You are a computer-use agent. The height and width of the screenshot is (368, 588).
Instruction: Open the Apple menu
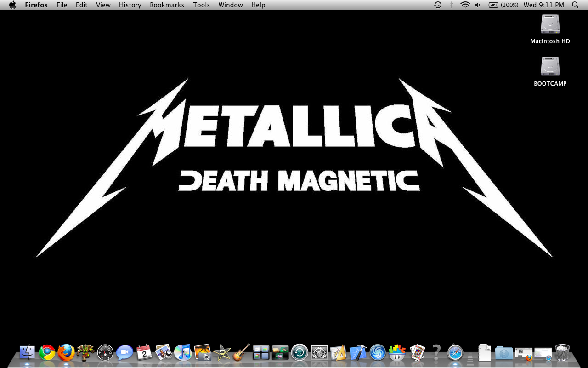coord(12,5)
